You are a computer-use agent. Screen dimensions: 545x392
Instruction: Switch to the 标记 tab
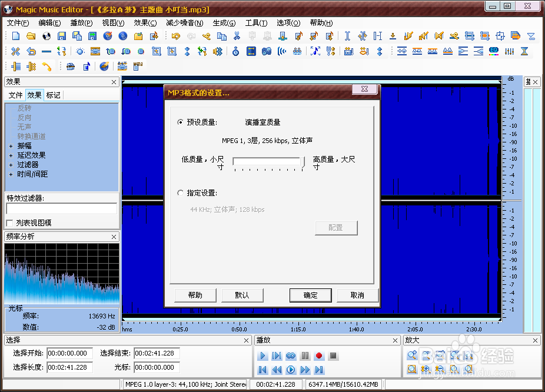pyautogui.click(x=53, y=95)
